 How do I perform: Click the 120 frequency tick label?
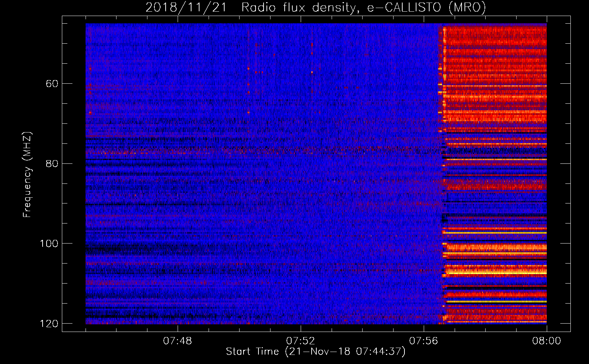[48, 324]
